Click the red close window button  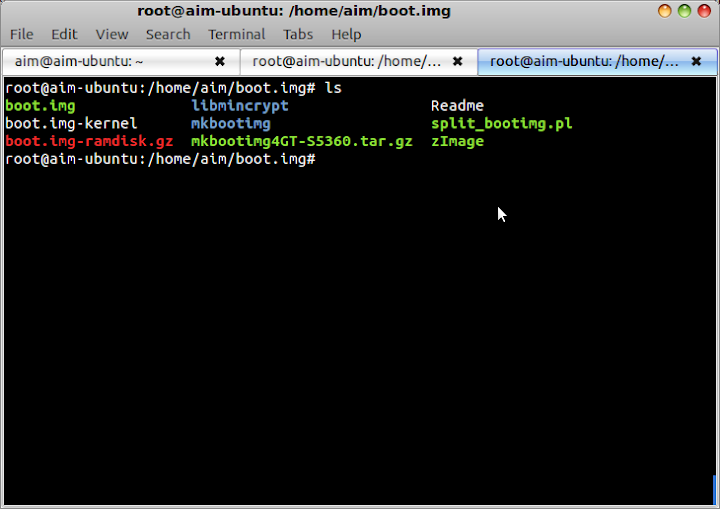click(x=705, y=11)
